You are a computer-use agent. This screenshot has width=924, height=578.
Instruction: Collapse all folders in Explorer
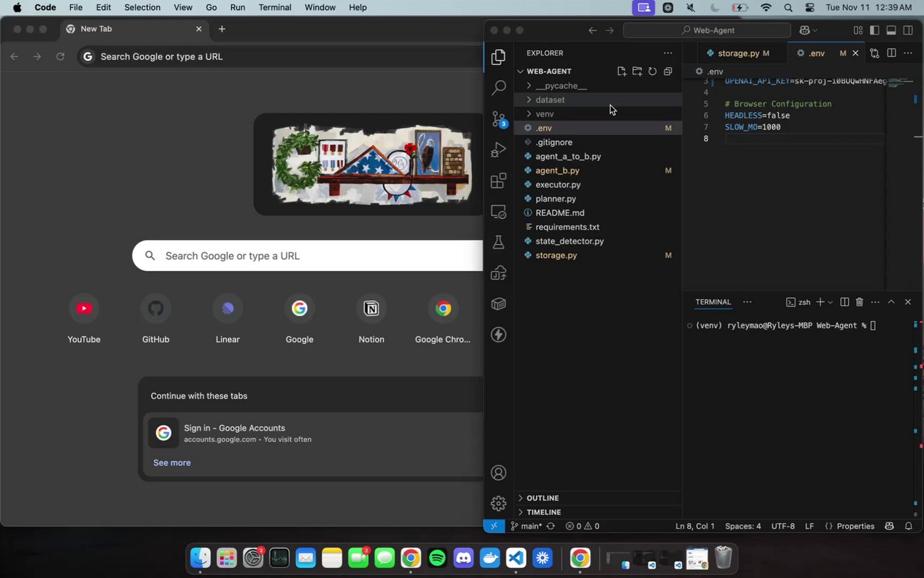668,72
